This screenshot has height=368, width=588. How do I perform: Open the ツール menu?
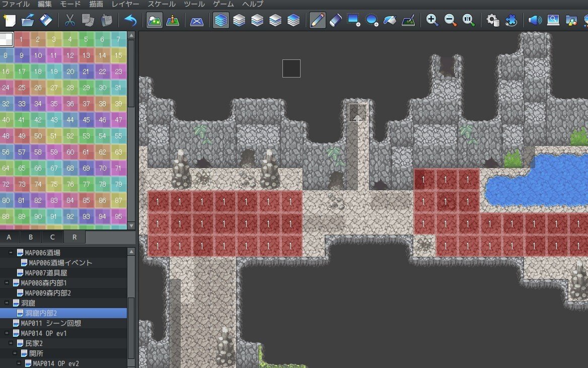pyautogui.click(x=194, y=4)
